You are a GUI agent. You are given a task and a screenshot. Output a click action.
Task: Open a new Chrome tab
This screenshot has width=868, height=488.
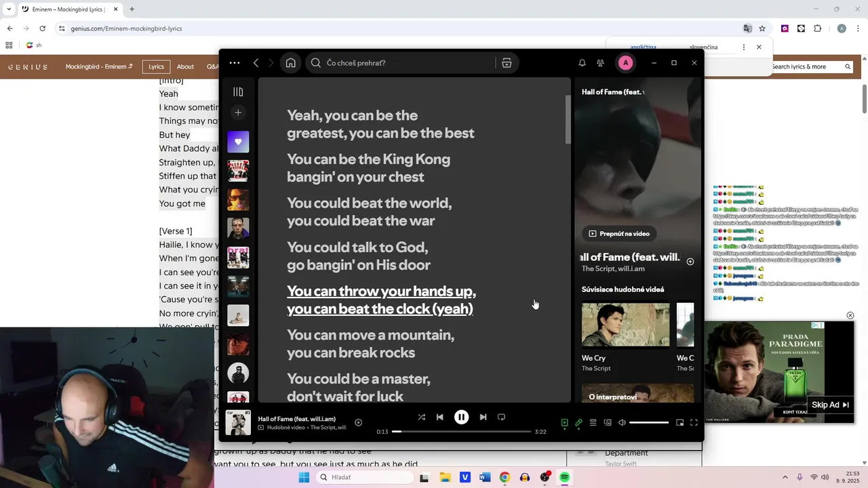point(132,9)
